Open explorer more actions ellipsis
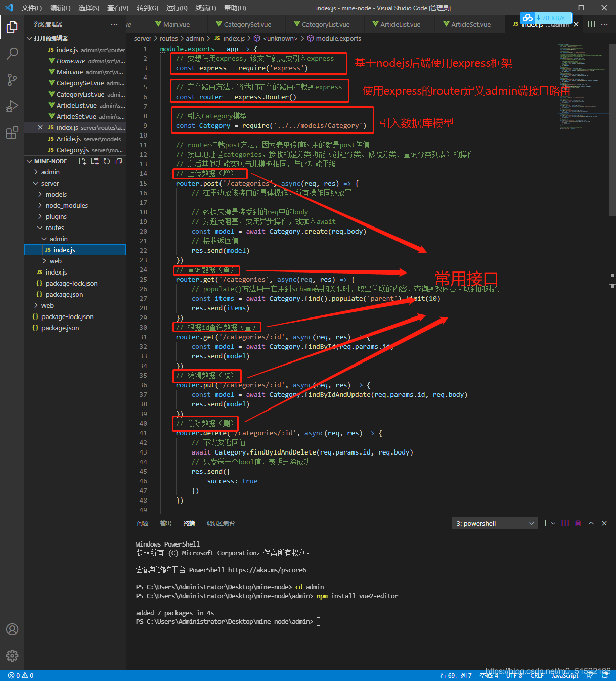The image size is (616, 681). pos(114,24)
